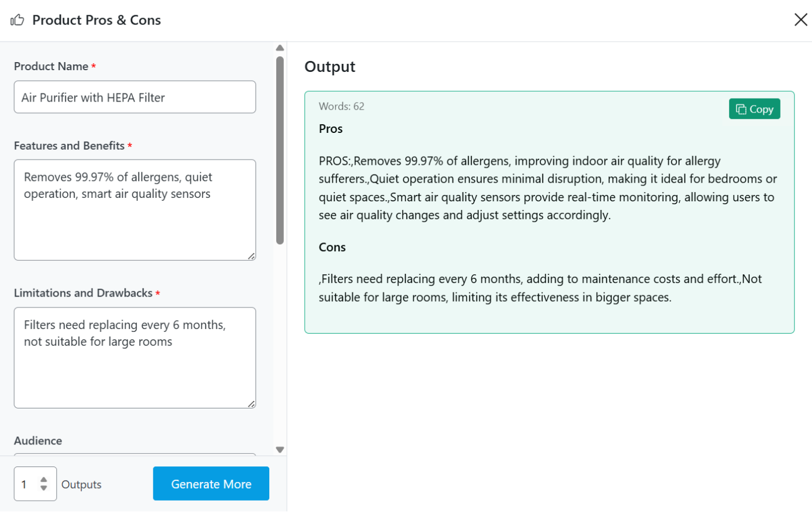The height and width of the screenshot is (532, 812).
Task: Click the Audience field label
Action: (x=38, y=441)
